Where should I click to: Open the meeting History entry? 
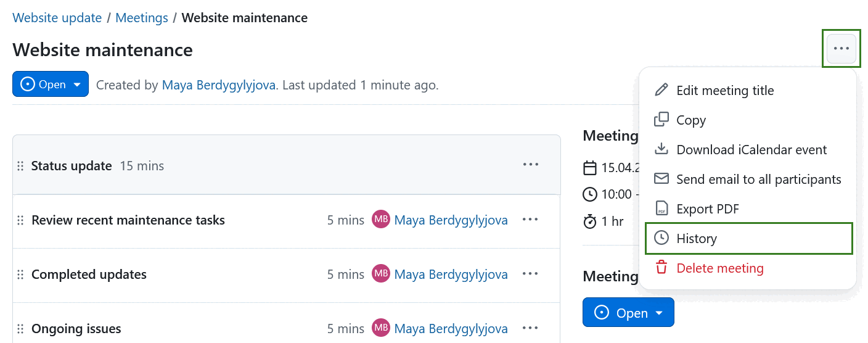697,239
